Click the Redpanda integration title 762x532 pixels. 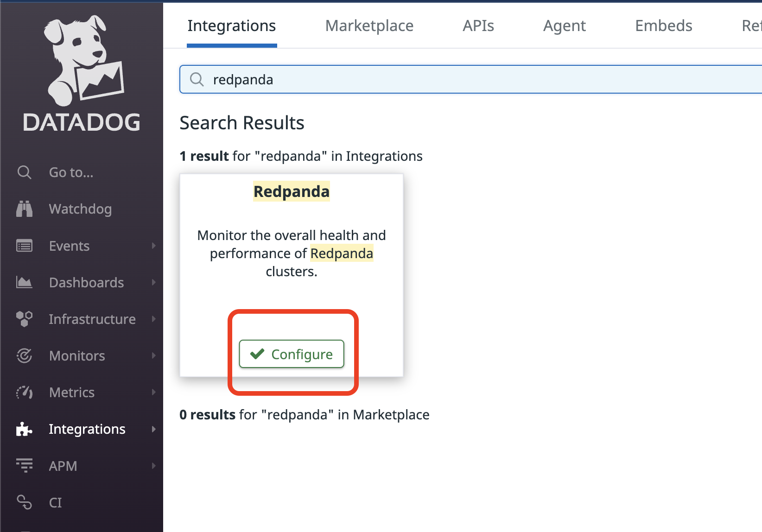[x=292, y=191]
